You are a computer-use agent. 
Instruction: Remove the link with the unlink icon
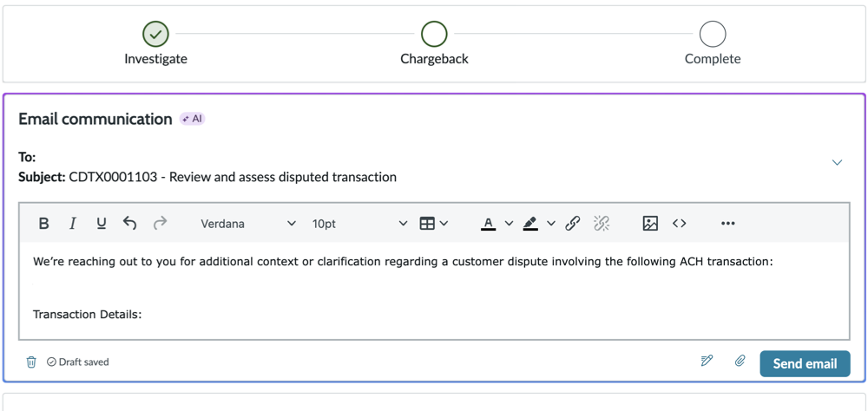[602, 224]
